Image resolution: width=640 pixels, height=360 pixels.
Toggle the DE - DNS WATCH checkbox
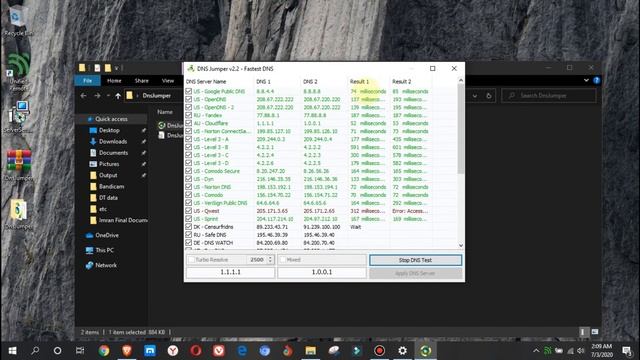[x=189, y=243]
